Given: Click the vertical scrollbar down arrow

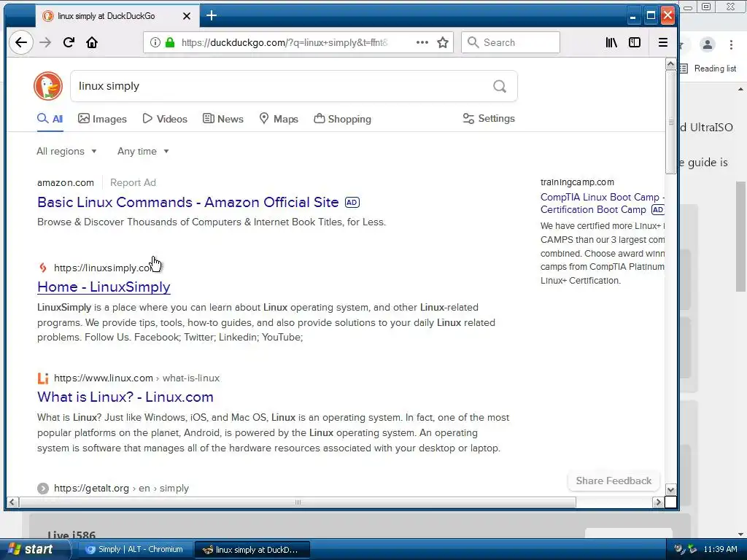Looking at the screenshot, I should tap(671, 490).
